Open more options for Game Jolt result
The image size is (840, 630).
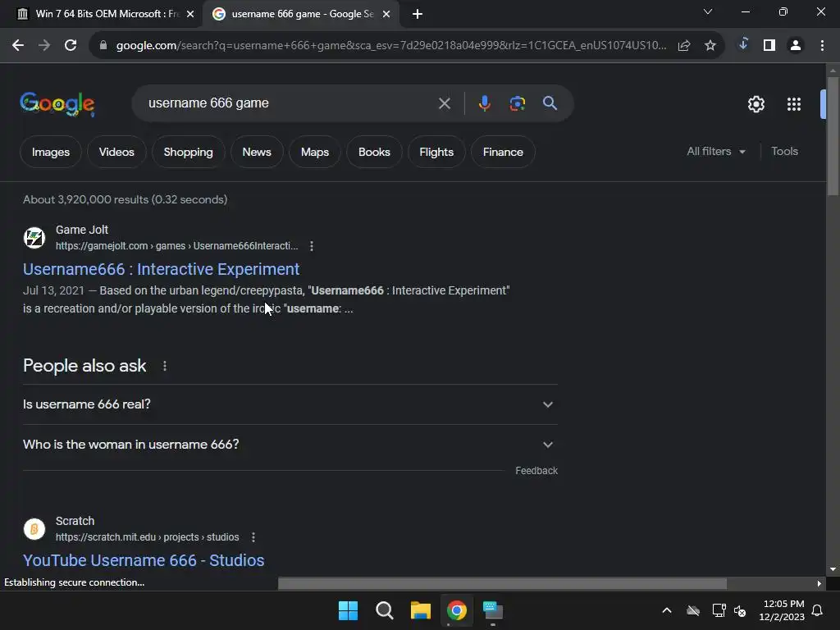311,246
